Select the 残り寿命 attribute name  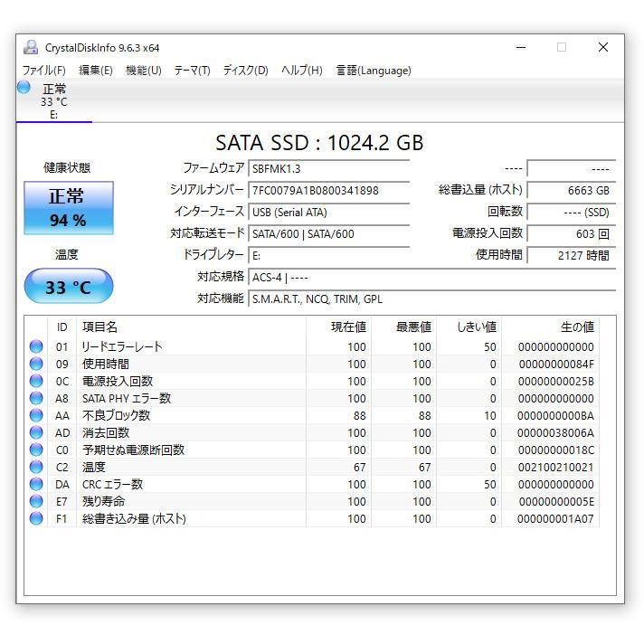pyautogui.click(x=103, y=501)
